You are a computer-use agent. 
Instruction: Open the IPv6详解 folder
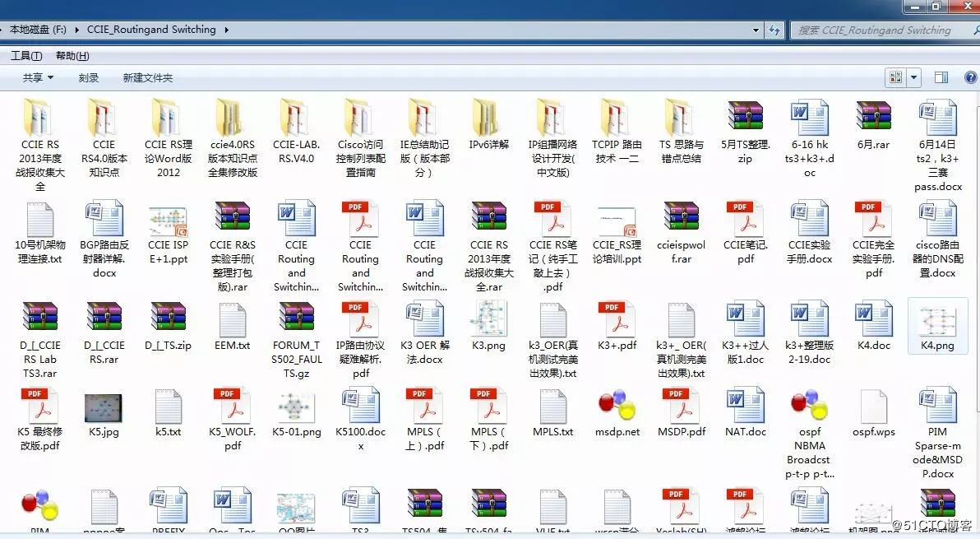coord(488,124)
